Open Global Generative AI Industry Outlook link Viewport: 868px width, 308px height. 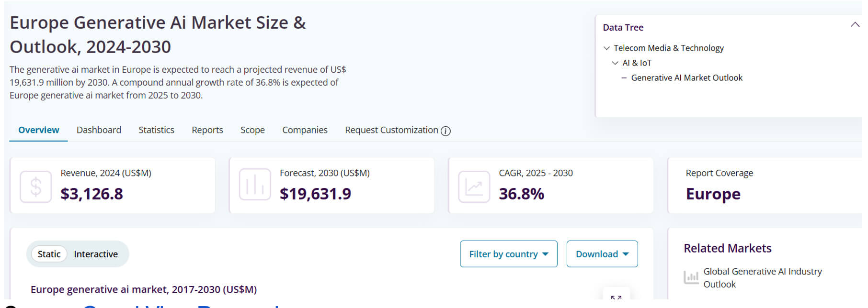[x=762, y=278]
